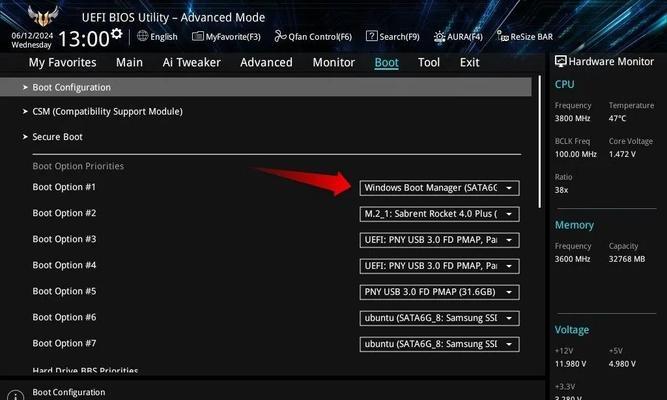Open Boot Option #5 dropdown (PNY USB 31.6GB)
Viewport: 667px width, 400px height.
439,292
